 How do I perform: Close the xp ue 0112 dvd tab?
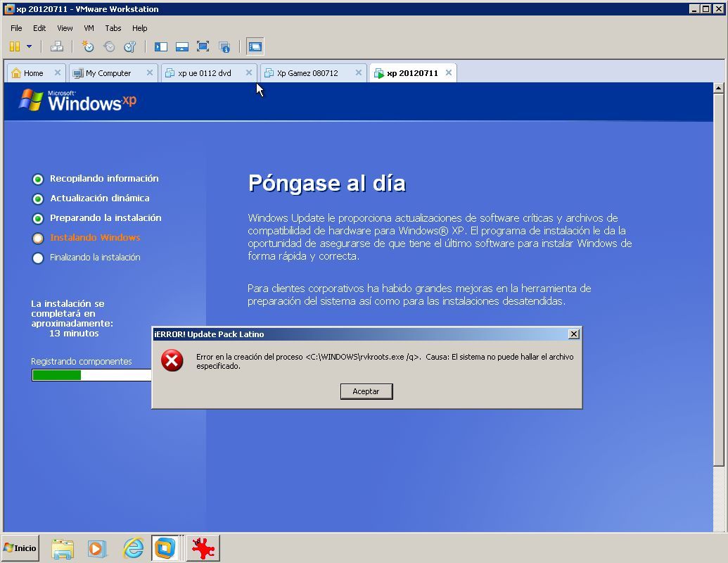[x=249, y=72]
